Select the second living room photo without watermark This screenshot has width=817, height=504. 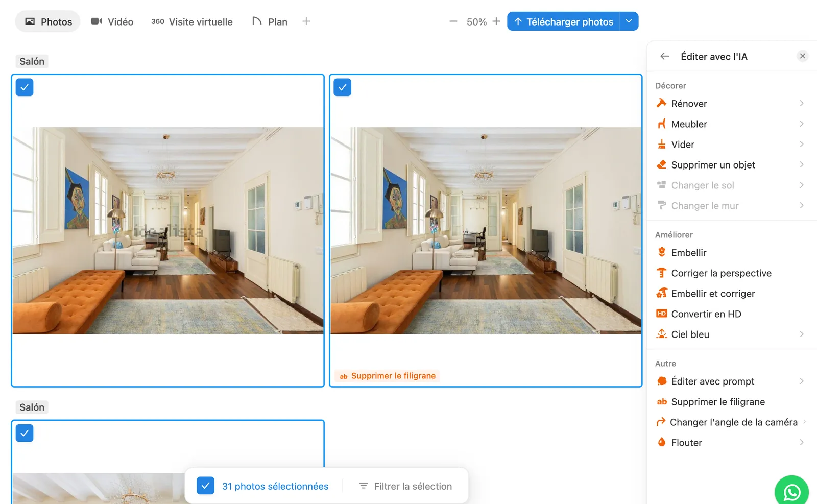[x=486, y=230]
